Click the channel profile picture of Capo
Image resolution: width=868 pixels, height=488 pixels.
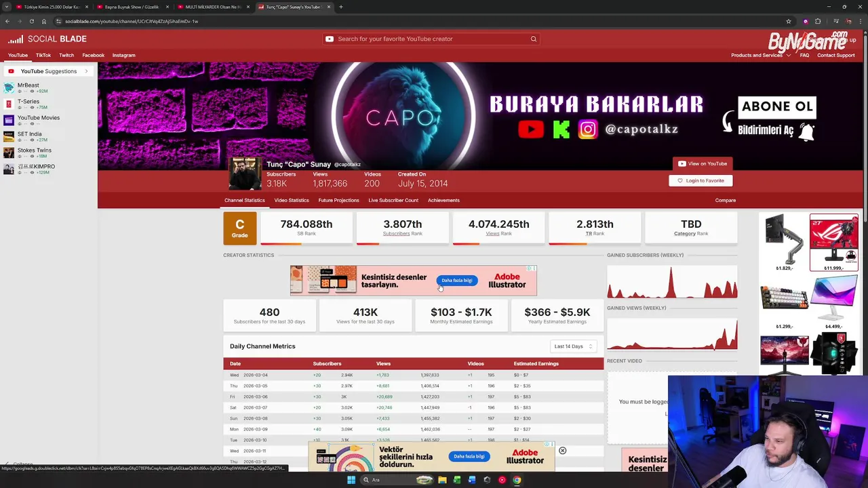pyautogui.click(x=244, y=174)
